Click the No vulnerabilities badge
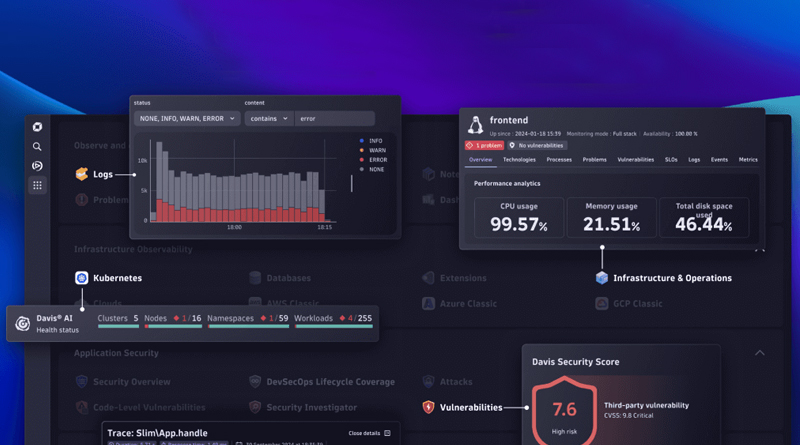Screen dimensions: 800x445 click(x=537, y=145)
